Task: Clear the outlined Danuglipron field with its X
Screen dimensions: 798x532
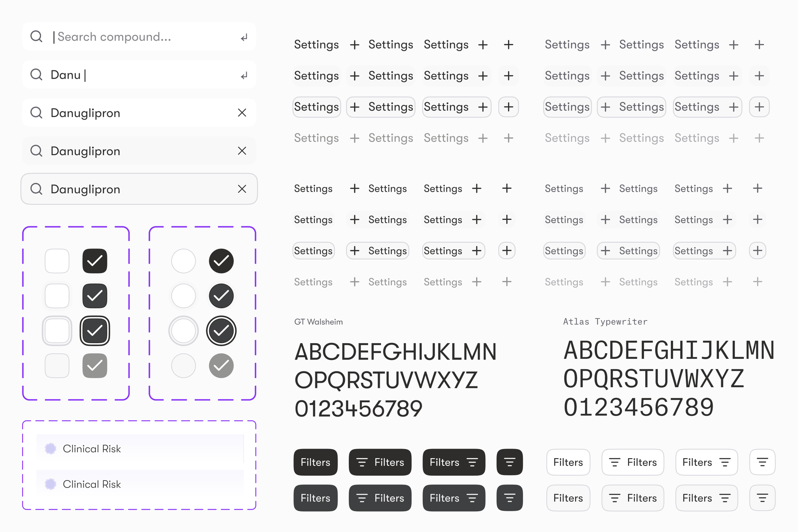Action: [x=242, y=189]
